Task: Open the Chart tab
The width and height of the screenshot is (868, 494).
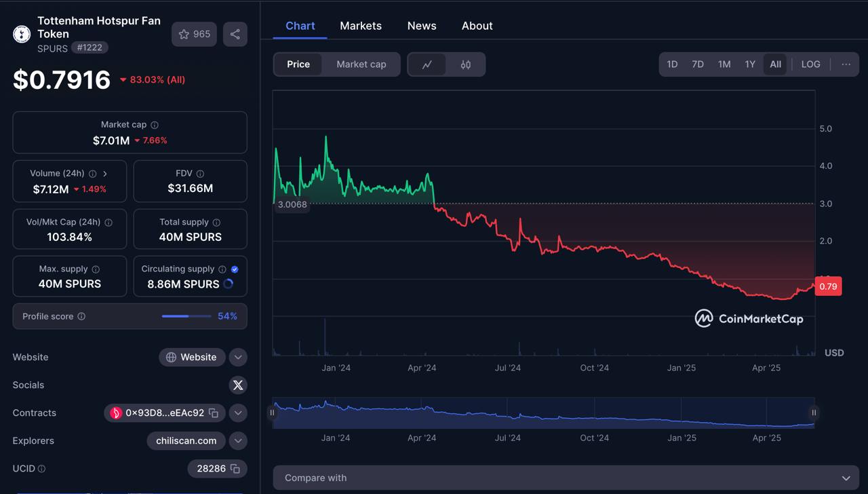Action: (x=300, y=26)
